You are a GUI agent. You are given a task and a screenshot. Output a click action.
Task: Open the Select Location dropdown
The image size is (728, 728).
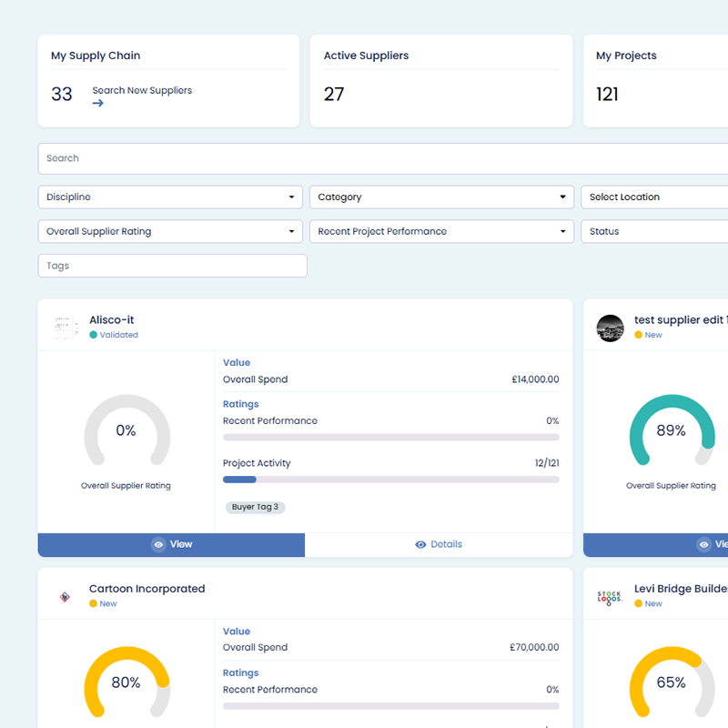654,197
